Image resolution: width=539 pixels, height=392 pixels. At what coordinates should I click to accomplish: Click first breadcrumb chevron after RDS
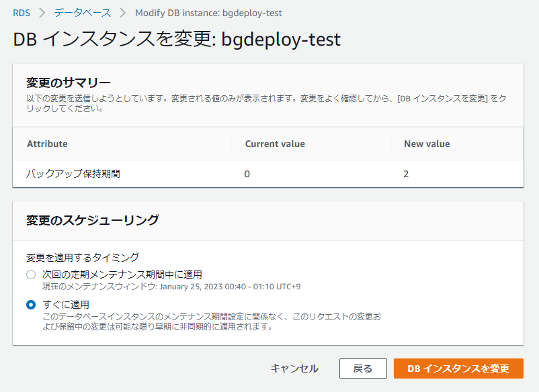pyautogui.click(x=42, y=13)
